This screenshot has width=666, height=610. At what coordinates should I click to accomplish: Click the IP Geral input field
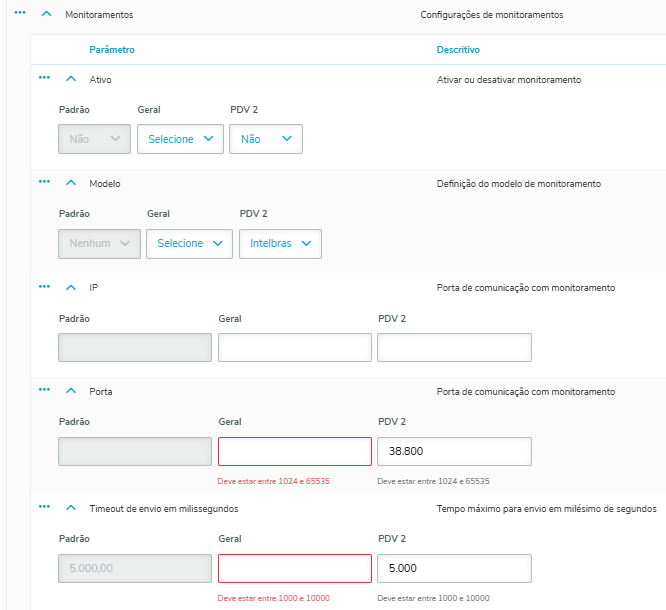click(294, 347)
